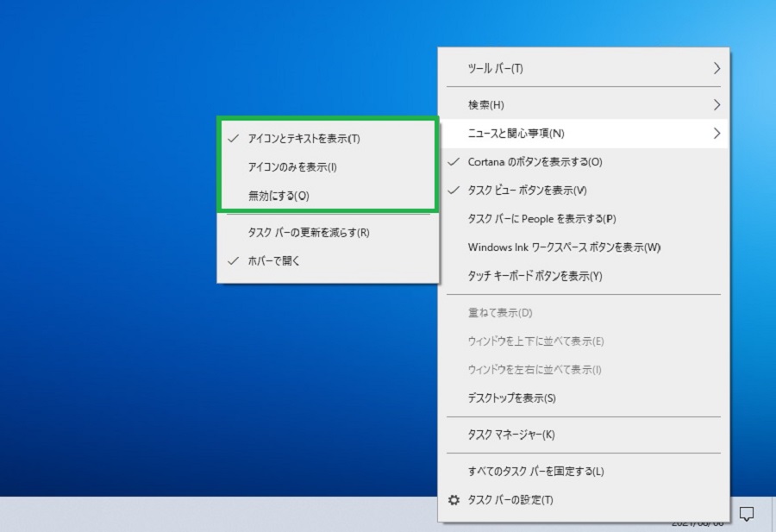
Task: Enable タッチ キーボード ボタンを表示
Action: pyautogui.click(x=584, y=276)
